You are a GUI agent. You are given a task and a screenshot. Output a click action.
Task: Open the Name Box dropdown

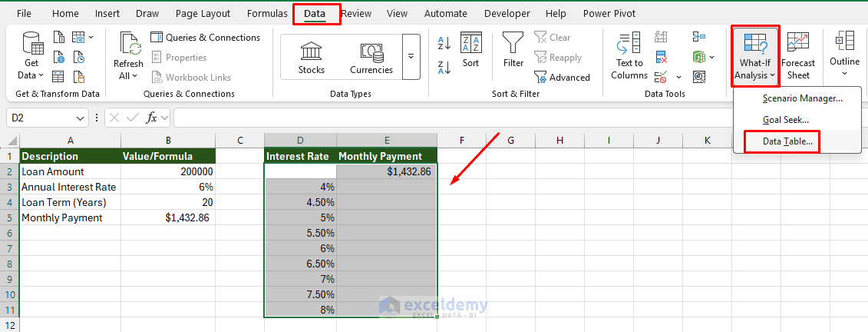(81, 118)
